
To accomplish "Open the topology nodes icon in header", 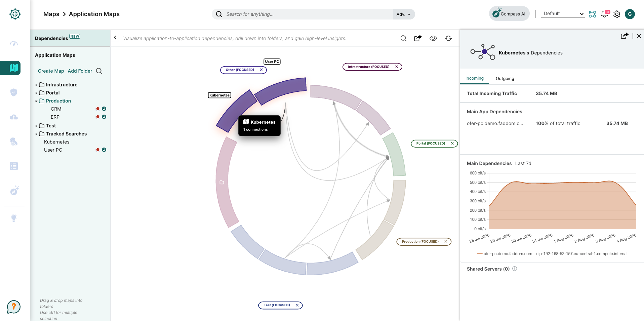I will pos(593,14).
